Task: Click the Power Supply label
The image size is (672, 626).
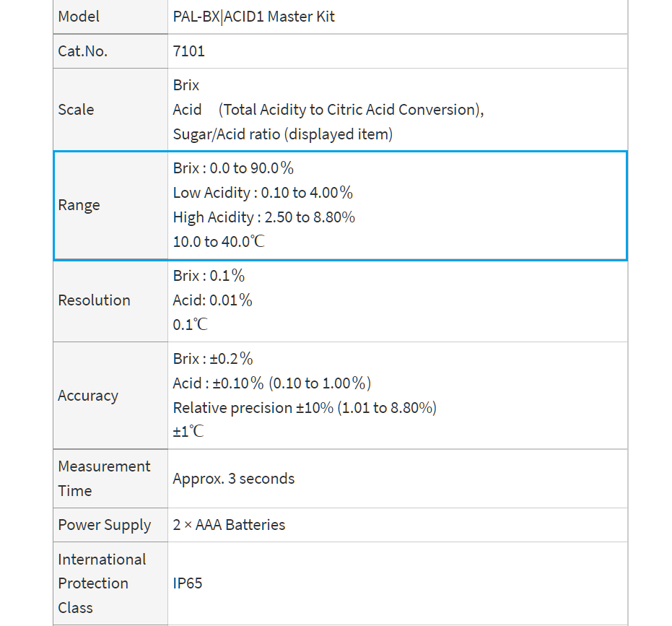Action: [x=105, y=525]
